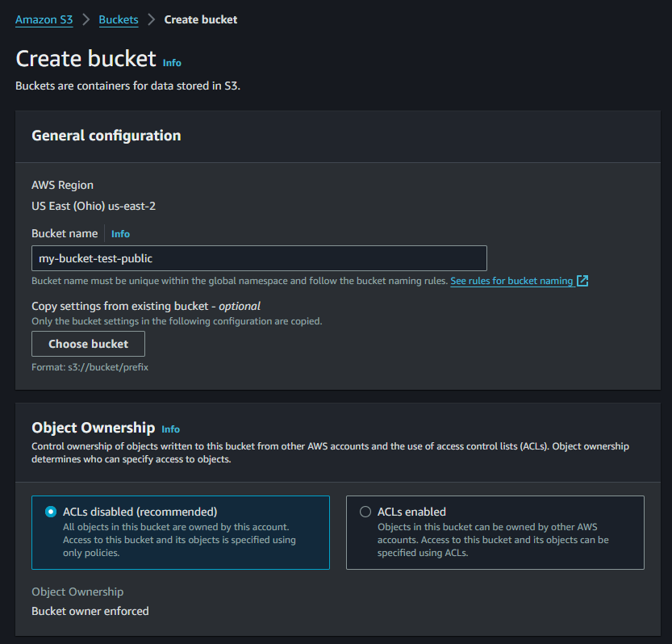Screen dimensions: 672x644
Task: Navigate to Buckets breadcrumb link
Action: 119,19
